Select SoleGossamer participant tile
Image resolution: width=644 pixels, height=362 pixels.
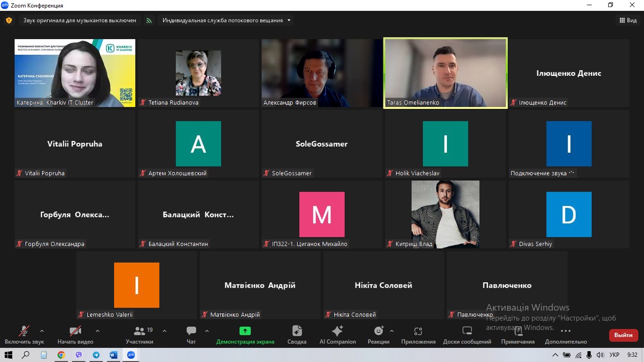(x=322, y=144)
